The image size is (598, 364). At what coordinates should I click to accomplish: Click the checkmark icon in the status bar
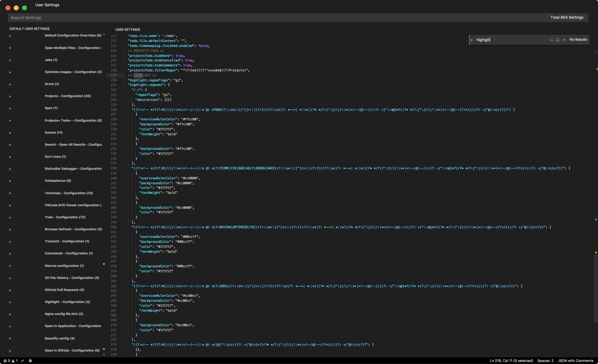coord(23,361)
